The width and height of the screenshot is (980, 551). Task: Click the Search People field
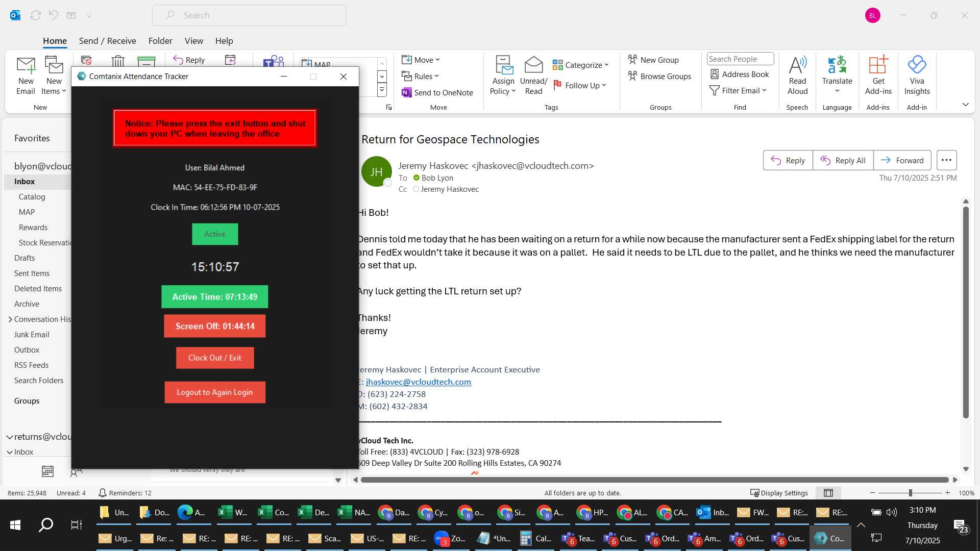(x=740, y=59)
